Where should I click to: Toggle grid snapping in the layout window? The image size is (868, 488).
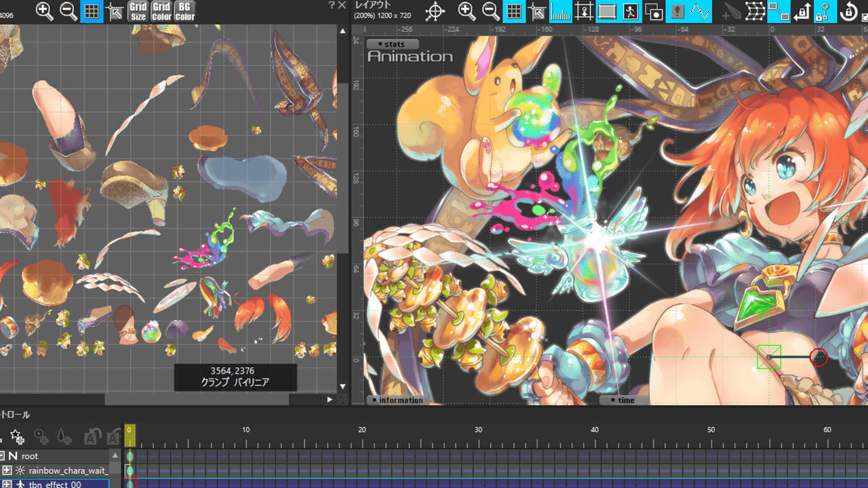[537, 12]
